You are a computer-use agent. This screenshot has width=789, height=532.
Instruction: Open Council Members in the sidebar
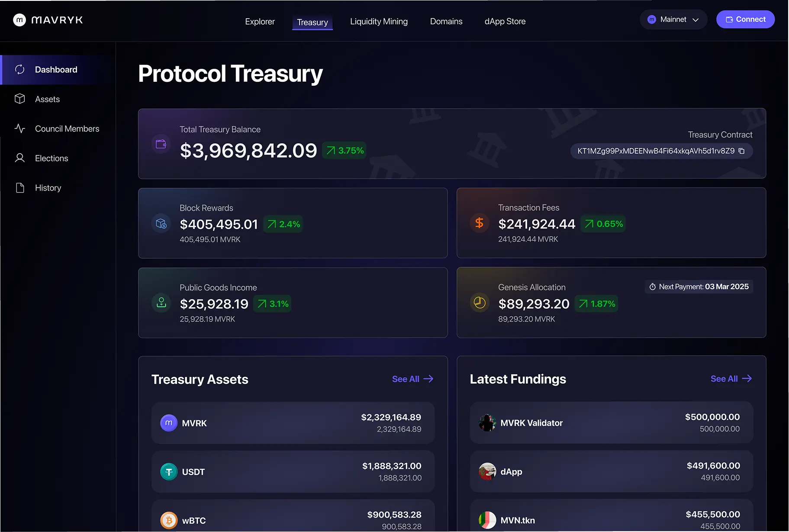click(67, 129)
